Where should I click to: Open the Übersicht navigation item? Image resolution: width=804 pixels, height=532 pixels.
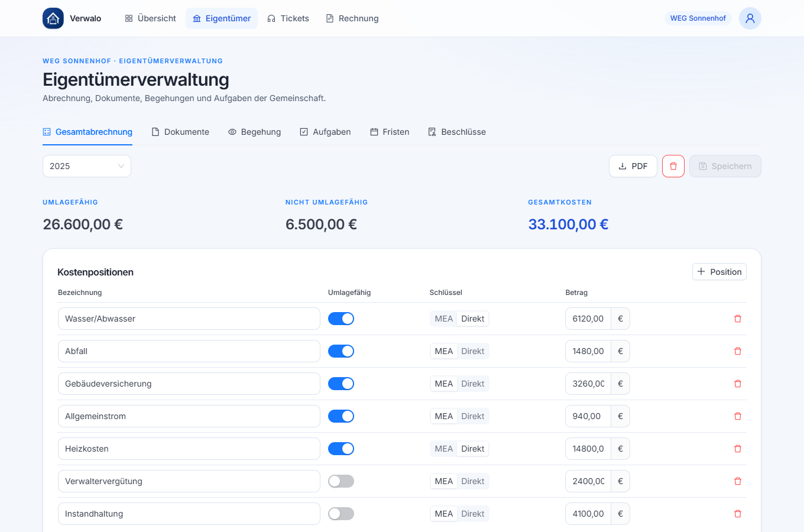pos(150,18)
